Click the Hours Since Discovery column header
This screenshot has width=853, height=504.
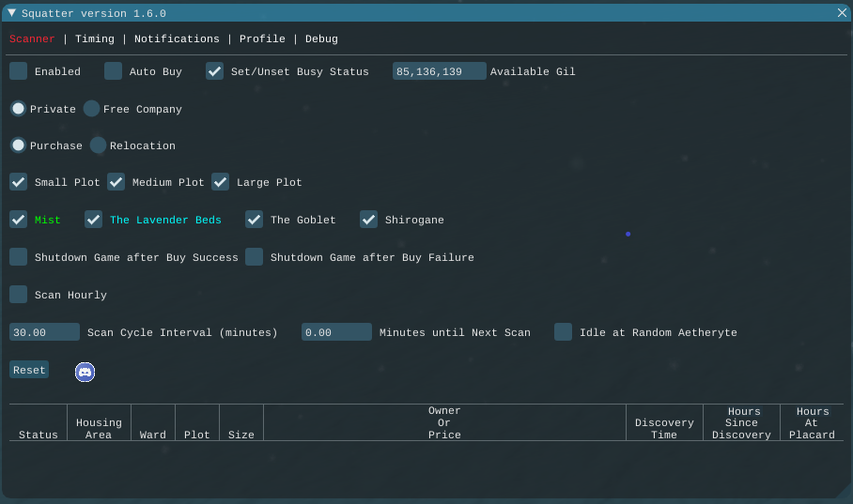[x=741, y=422]
